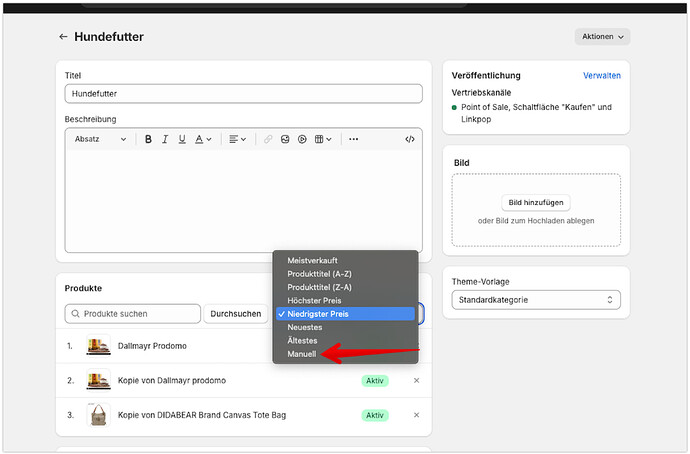Toggle bold formatting in description editor
The width and height of the screenshot is (690, 454).
point(148,139)
